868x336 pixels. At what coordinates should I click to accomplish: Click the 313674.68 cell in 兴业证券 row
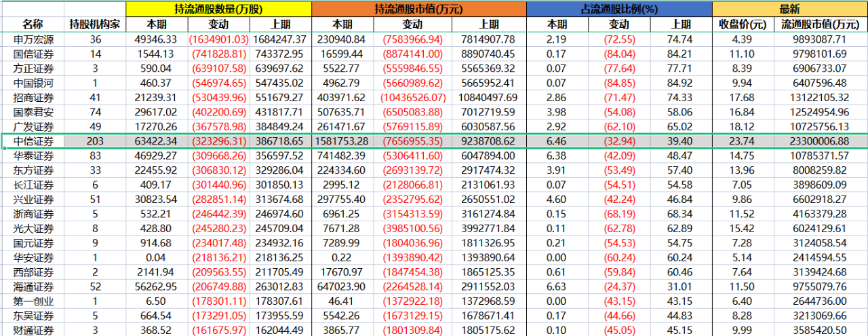pyautogui.click(x=281, y=199)
